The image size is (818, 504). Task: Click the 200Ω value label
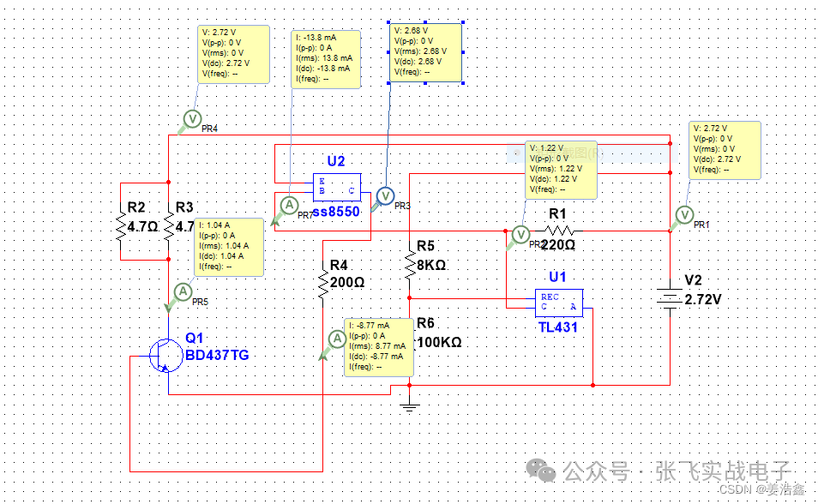(347, 282)
